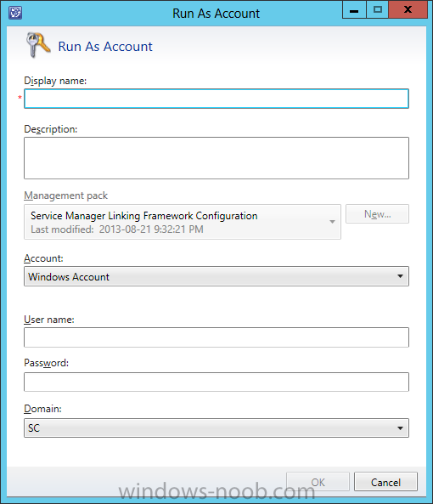This screenshot has height=504, width=433.
Task: Click the User name input field
Action: 216,337
